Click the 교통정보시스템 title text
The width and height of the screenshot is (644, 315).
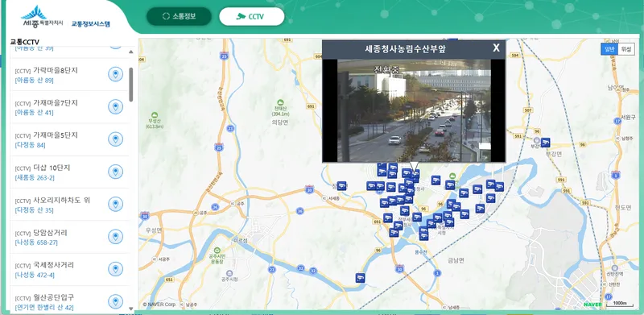(x=91, y=24)
